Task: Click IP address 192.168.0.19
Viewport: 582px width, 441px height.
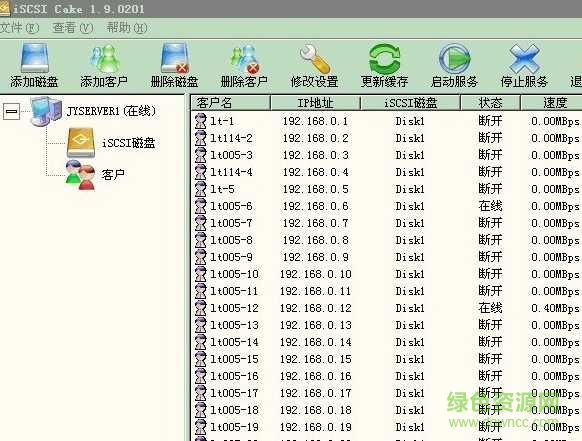Action: pos(315,427)
